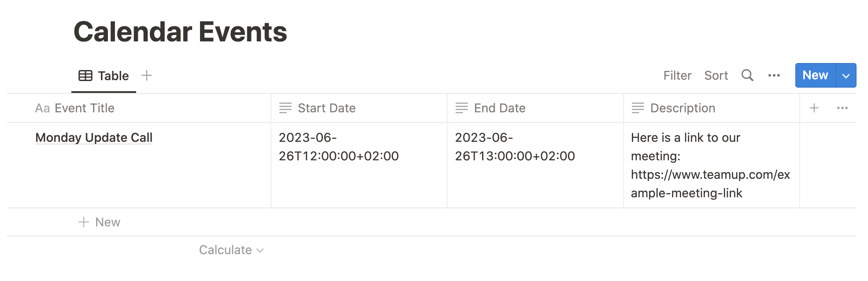Screen dimensions: 868x281
Task: Click the Start Date cell value
Action: 339,147
